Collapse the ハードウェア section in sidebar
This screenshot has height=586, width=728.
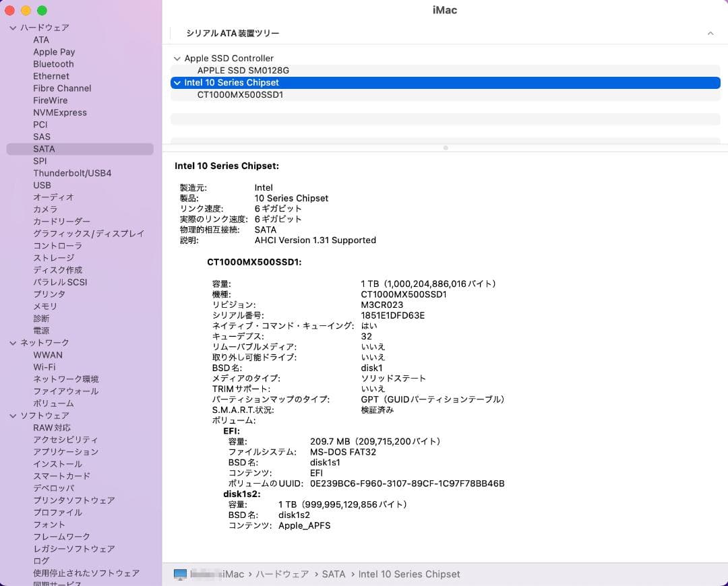tap(13, 28)
